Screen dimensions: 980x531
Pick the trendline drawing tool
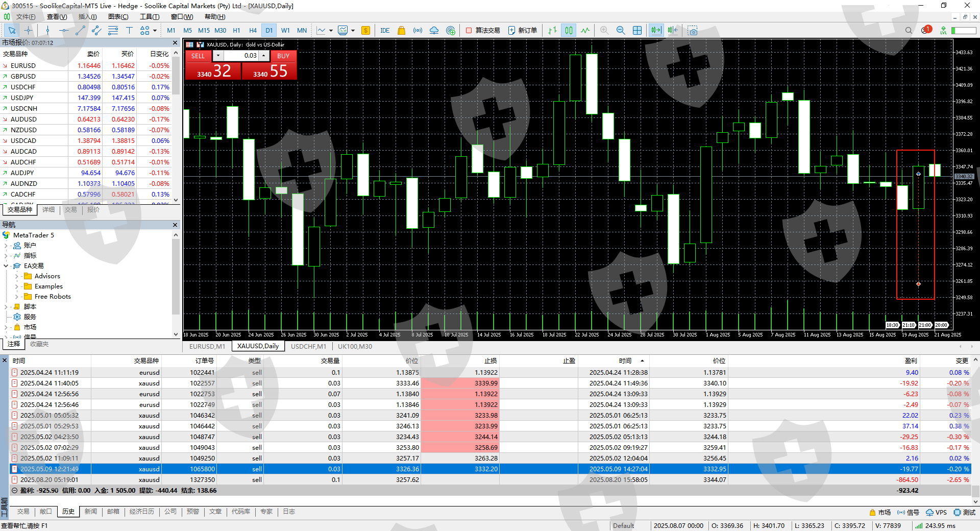tap(80, 31)
